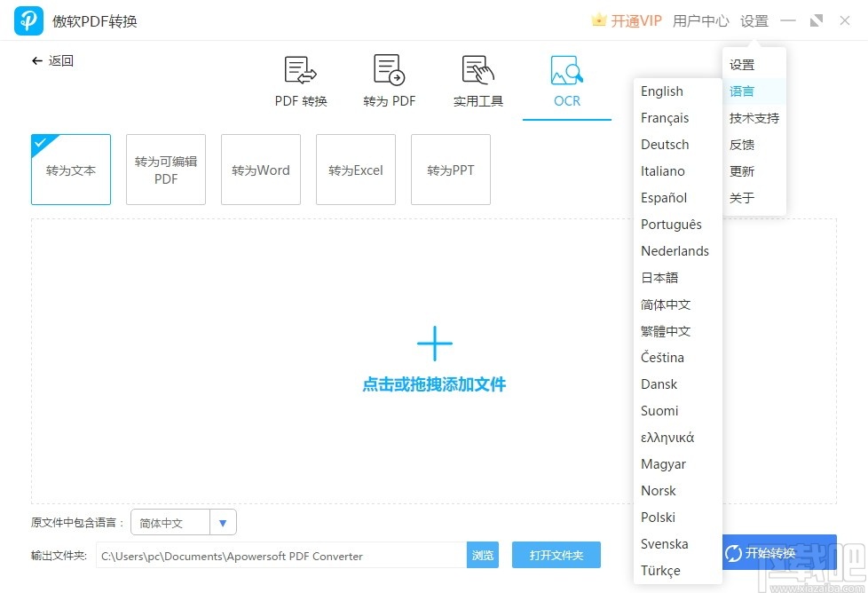Enable 转为Excel output option

click(x=355, y=170)
